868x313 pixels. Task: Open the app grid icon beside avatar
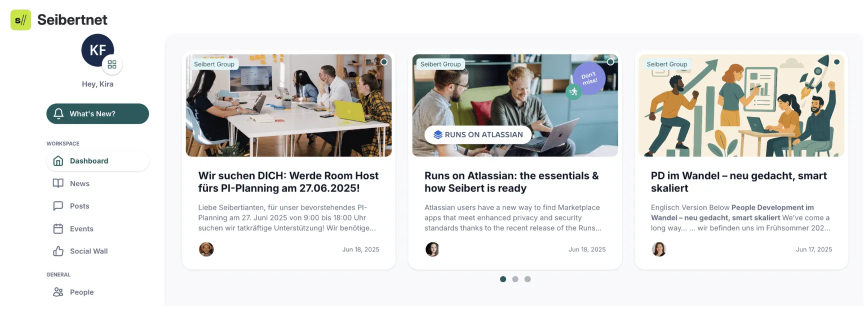coord(112,64)
